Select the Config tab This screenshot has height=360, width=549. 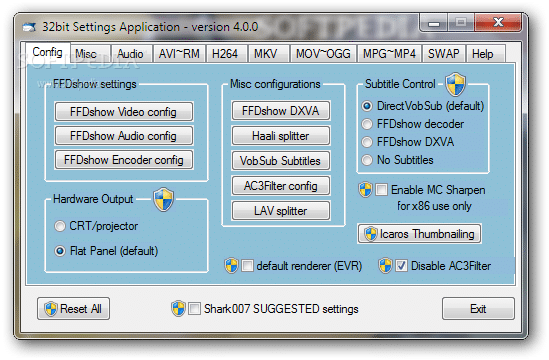click(48, 53)
